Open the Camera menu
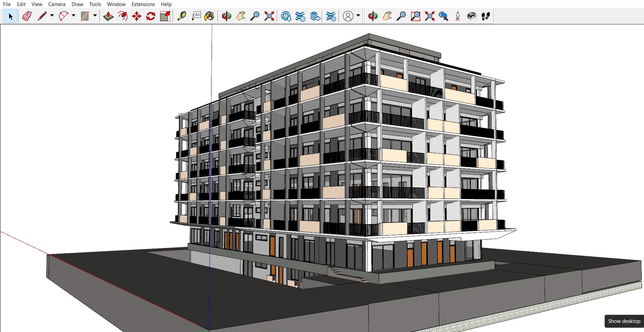 coord(57,4)
